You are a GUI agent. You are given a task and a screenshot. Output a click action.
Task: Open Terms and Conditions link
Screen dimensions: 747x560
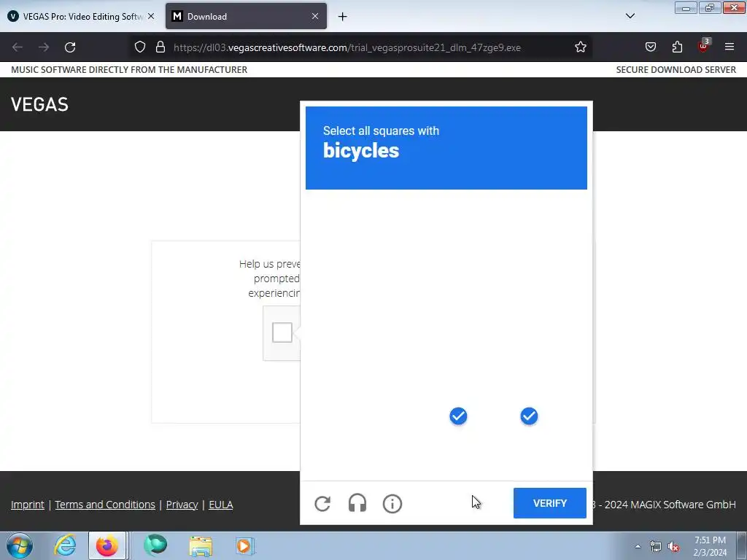[105, 505]
